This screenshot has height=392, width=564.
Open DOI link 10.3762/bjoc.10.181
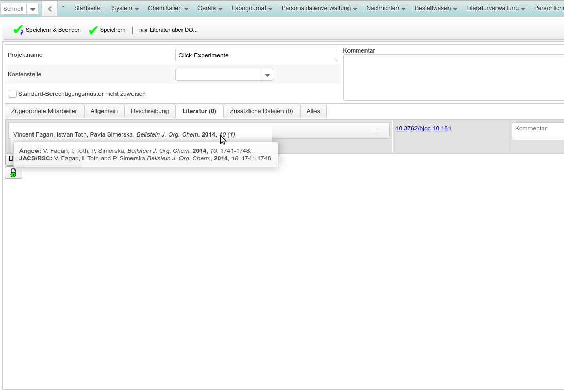[423, 128]
